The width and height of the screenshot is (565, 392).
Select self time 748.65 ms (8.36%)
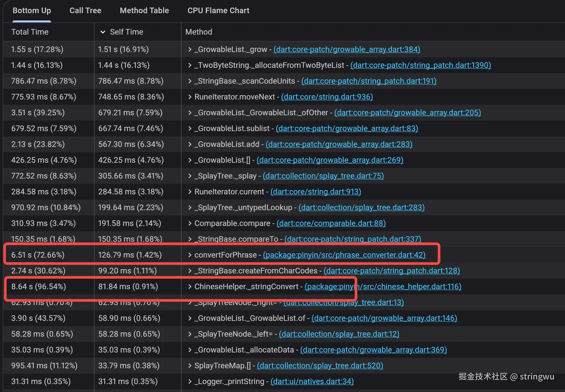pyautogui.click(x=131, y=97)
